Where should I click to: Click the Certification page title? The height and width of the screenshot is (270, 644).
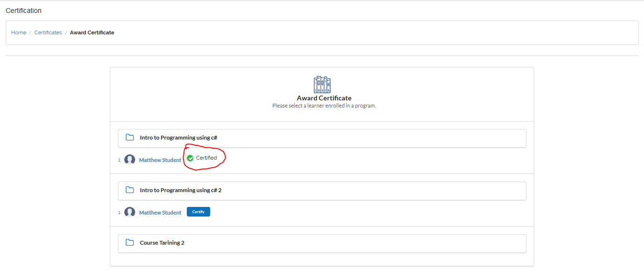click(23, 11)
